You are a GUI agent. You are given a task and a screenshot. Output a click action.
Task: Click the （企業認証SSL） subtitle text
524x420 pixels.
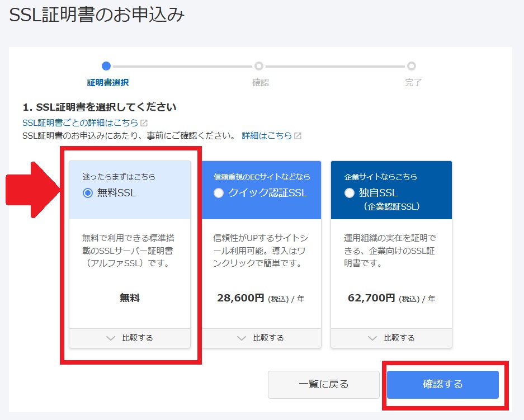pos(391,206)
